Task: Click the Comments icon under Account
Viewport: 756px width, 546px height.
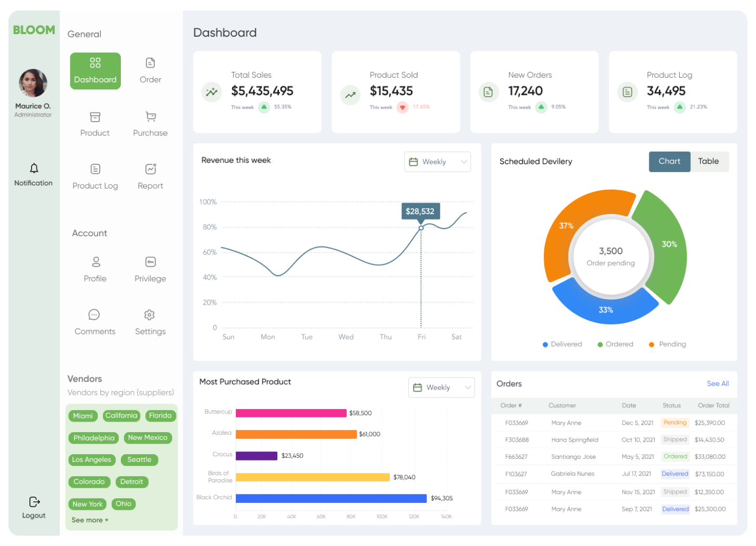Action: coord(95,322)
